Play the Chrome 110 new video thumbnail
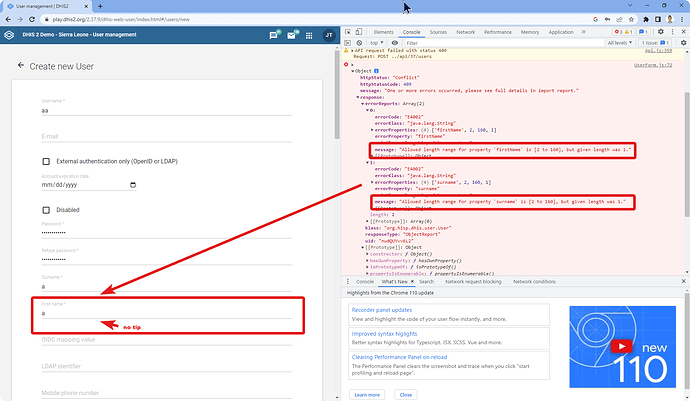This screenshot has width=690, height=401. click(x=622, y=347)
